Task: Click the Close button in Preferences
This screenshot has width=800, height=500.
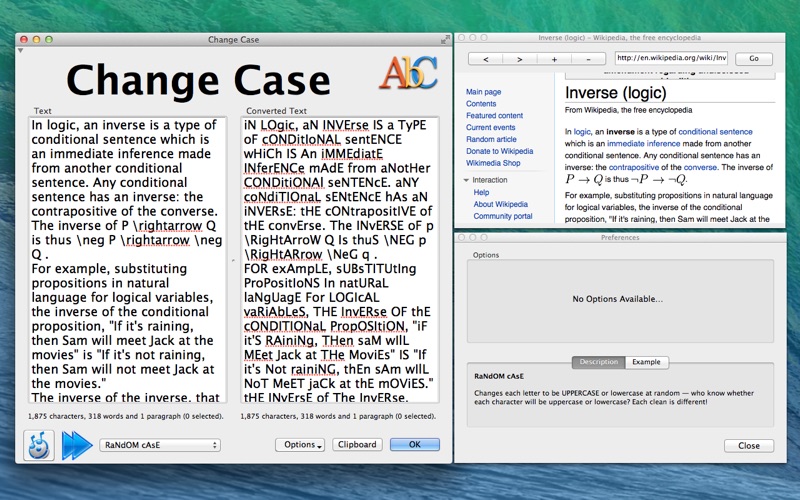Action: point(748,445)
